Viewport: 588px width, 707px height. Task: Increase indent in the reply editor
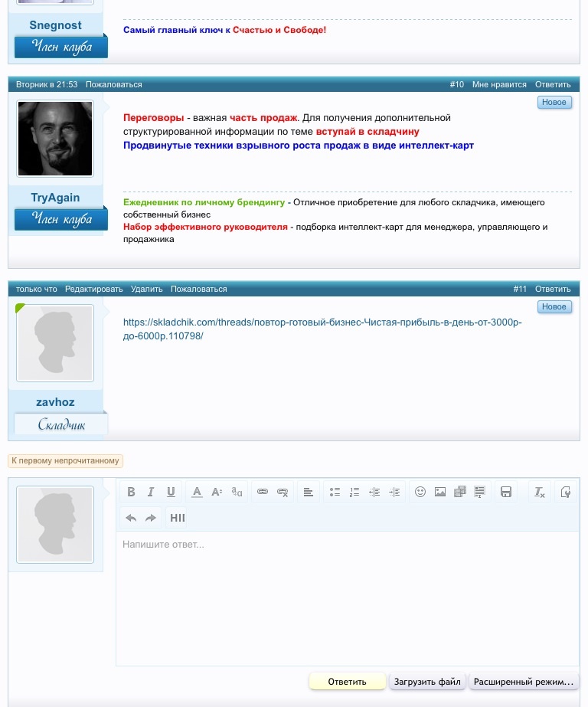tap(394, 492)
